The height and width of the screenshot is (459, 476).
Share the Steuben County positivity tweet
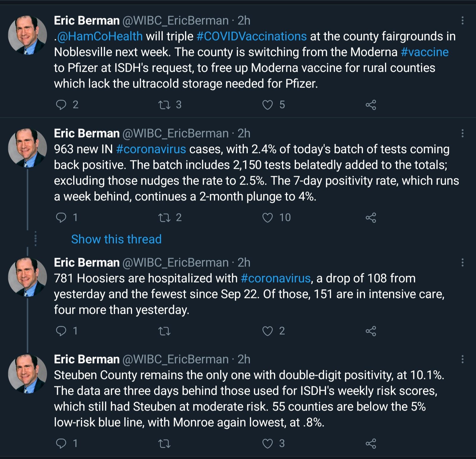pyautogui.click(x=371, y=444)
